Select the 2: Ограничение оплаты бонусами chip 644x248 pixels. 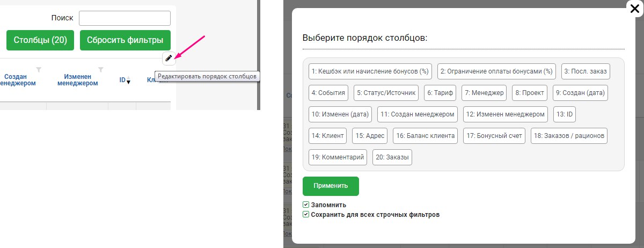point(496,71)
